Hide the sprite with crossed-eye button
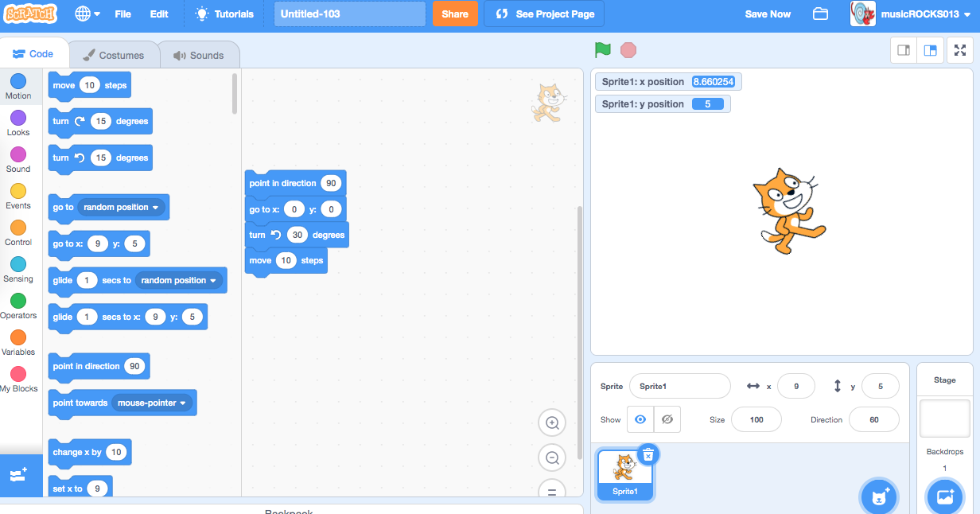This screenshot has height=514, width=980. [667, 419]
